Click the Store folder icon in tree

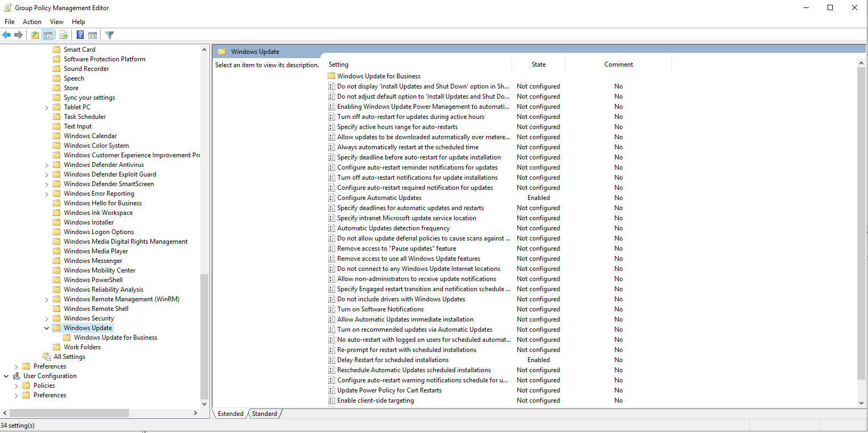pos(56,88)
